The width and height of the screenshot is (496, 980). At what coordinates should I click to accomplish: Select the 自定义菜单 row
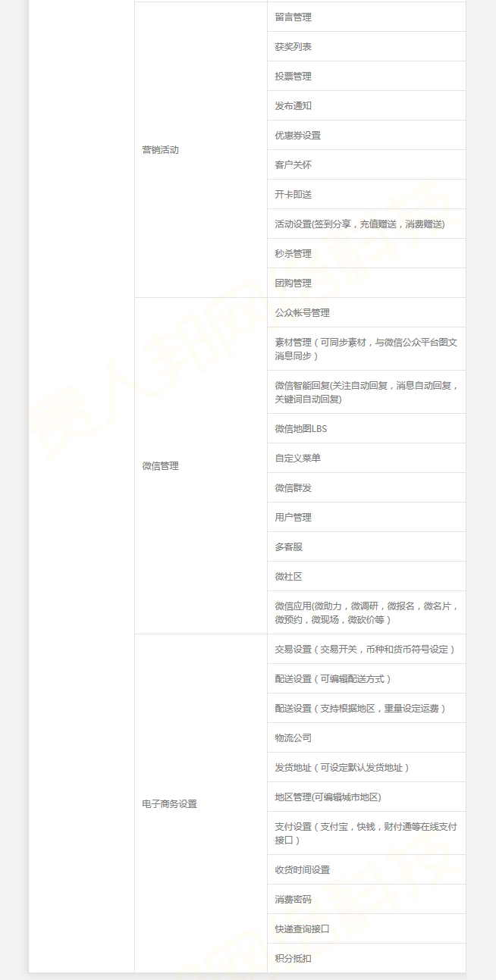point(366,458)
